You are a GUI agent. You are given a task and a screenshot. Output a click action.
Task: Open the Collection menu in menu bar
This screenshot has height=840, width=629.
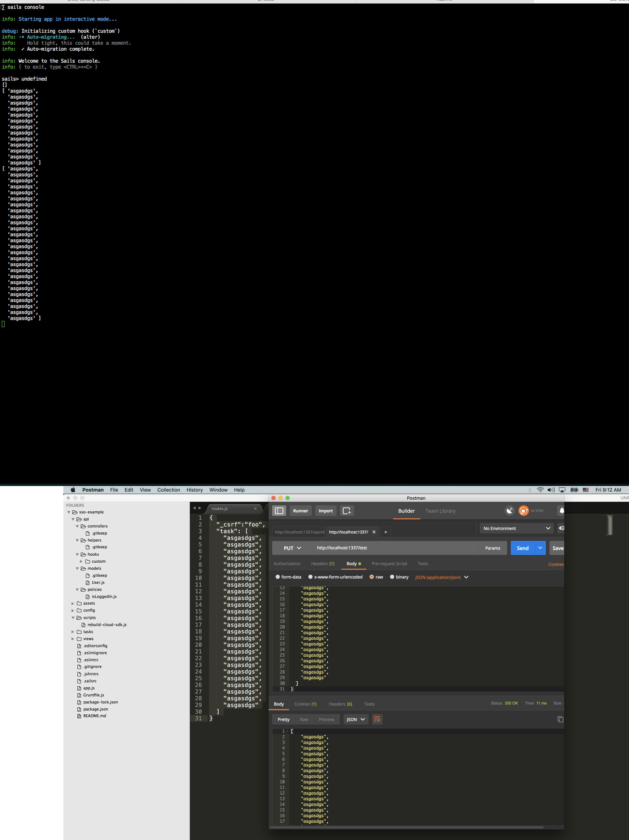coord(169,490)
